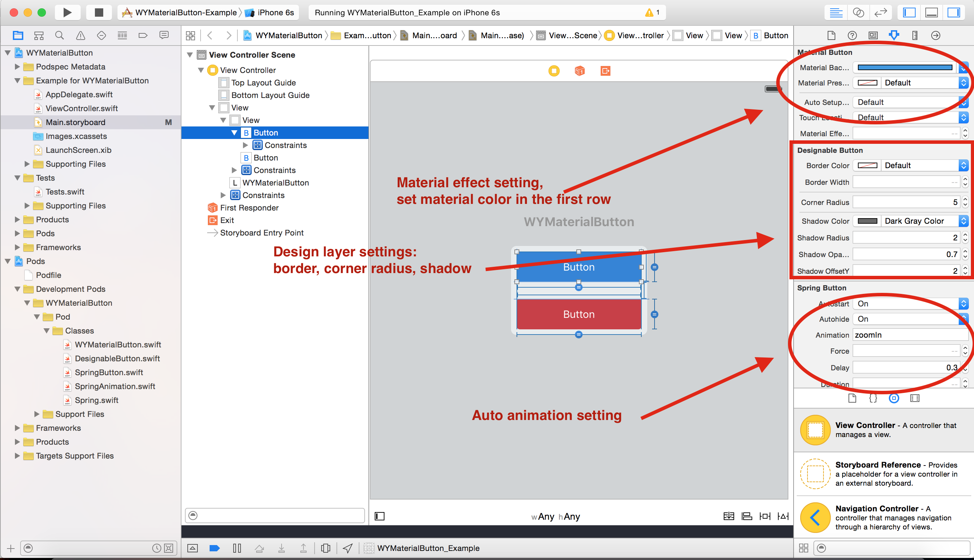Click the Simulate Location arrow icon

click(x=348, y=548)
